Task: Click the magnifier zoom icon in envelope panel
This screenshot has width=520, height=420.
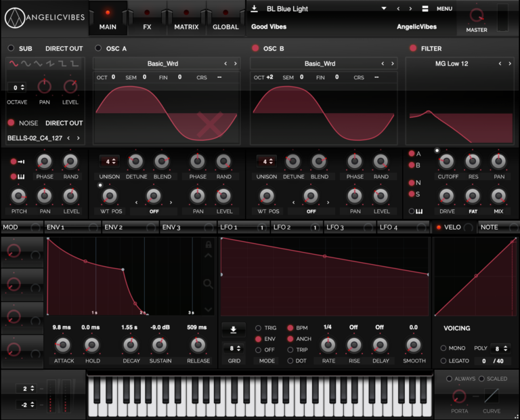Action: click(209, 282)
